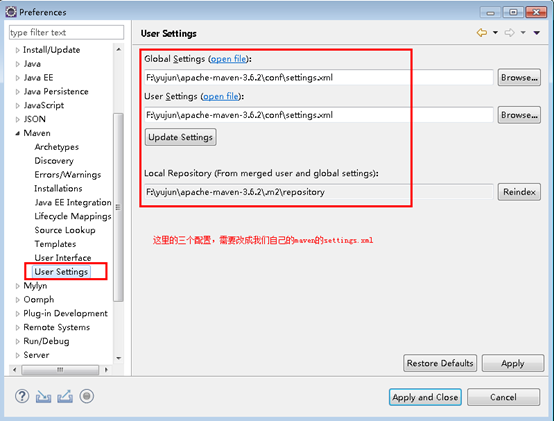554x421 pixels.
Task: Click the Oomph recorder circle icon
Action: point(87,396)
